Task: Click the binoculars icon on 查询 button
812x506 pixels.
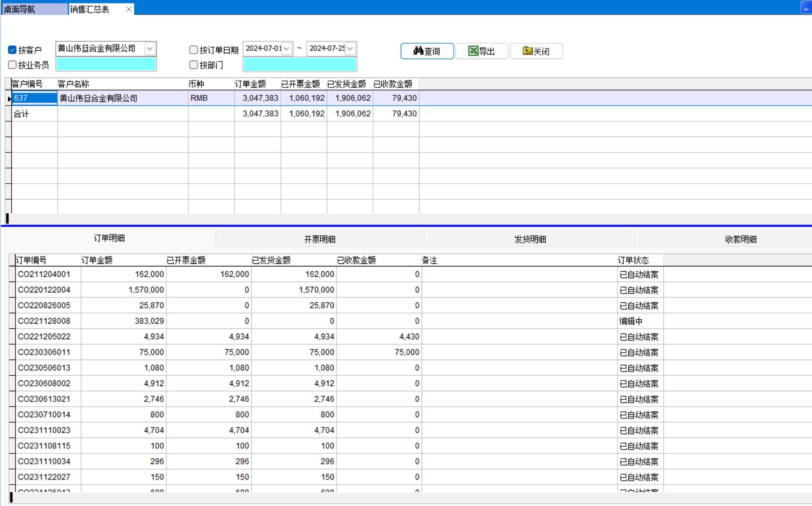Action: (418, 51)
